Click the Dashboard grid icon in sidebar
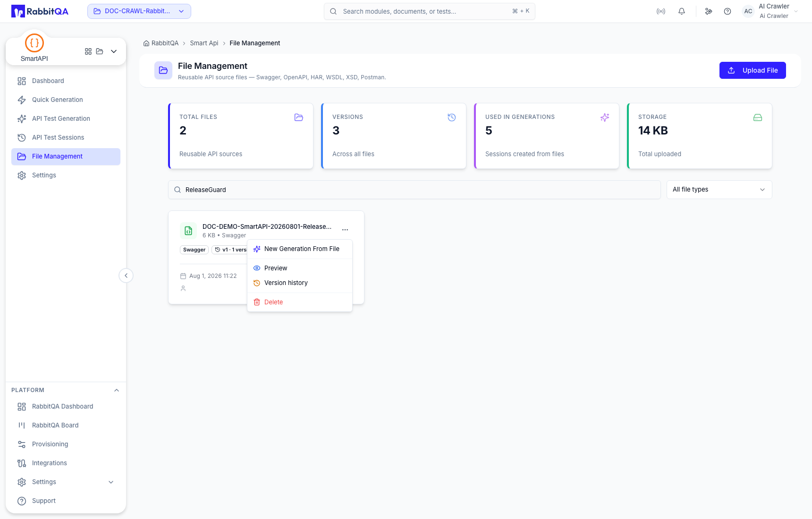Screen dimensions: 812x519 [x=22, y=81]
